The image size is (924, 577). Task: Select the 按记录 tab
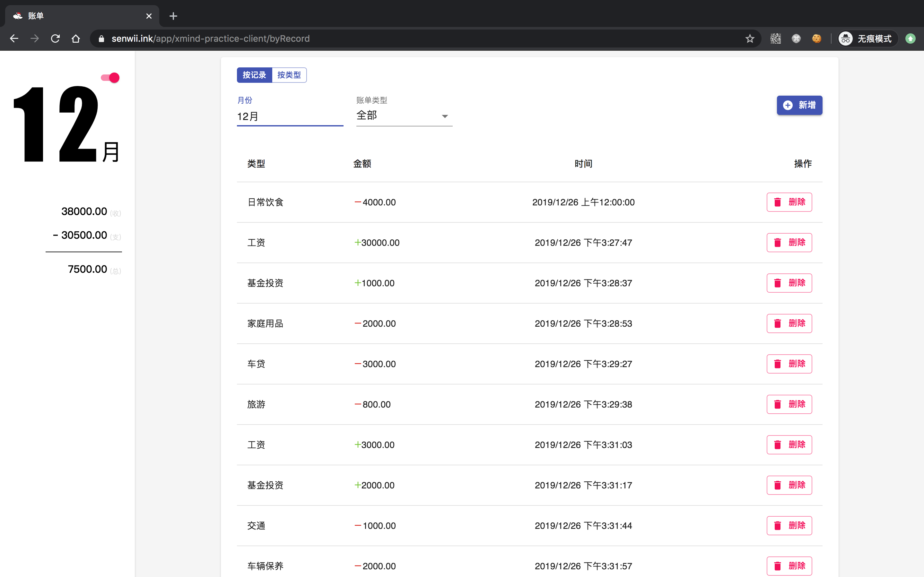pos(254,75)
